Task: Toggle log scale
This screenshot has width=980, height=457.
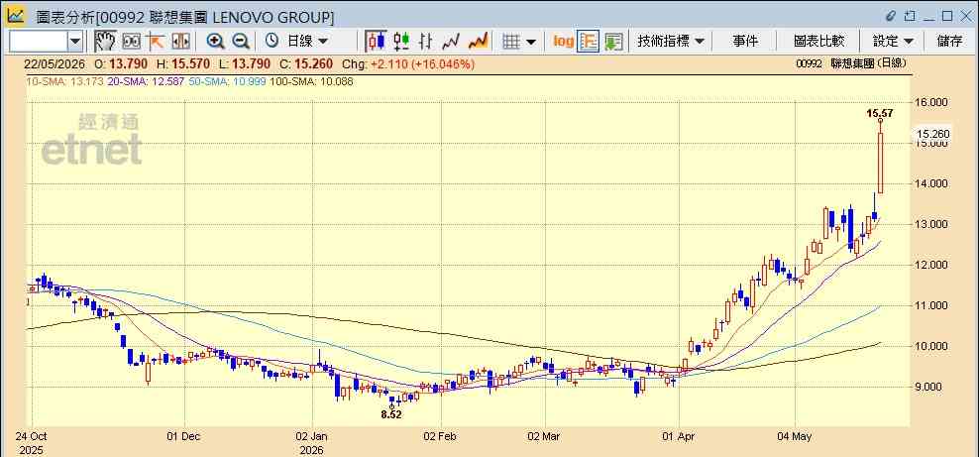Action: tap(563, 42)
